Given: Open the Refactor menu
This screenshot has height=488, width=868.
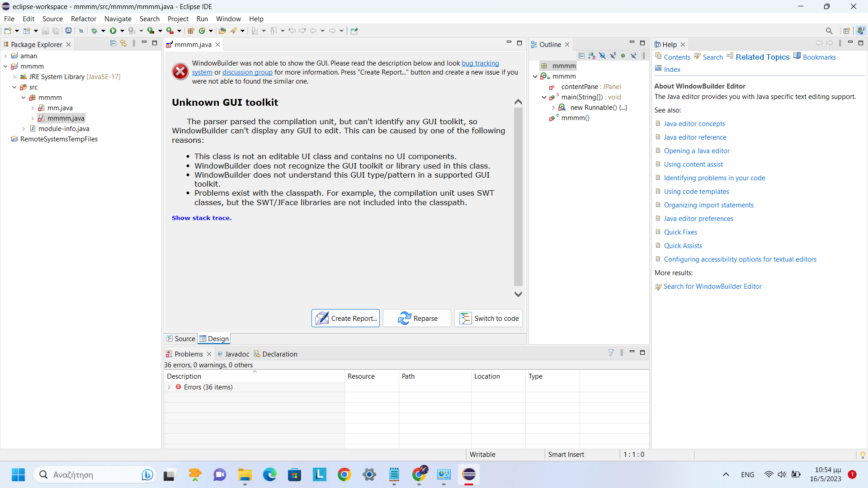Looking at the screenshot, I should click(84, 19).
